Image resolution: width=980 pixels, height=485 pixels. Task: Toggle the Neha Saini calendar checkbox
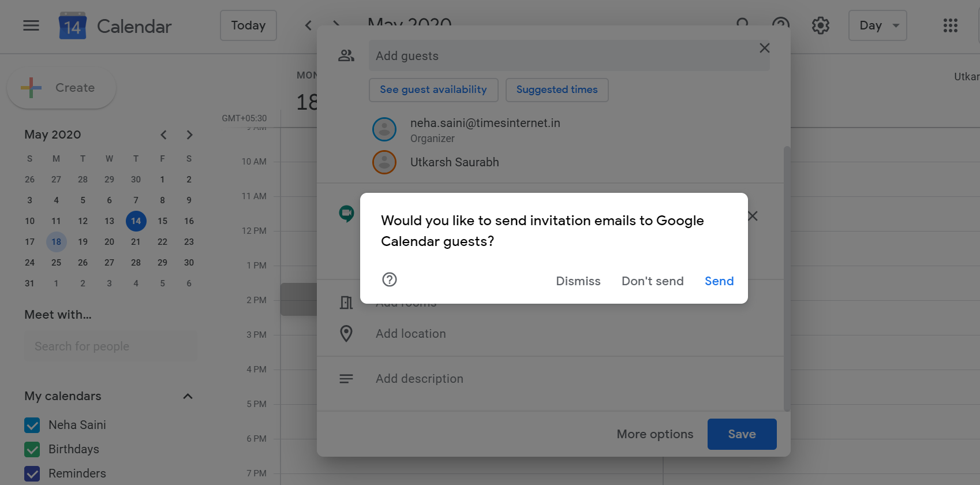tap(32, 425)
